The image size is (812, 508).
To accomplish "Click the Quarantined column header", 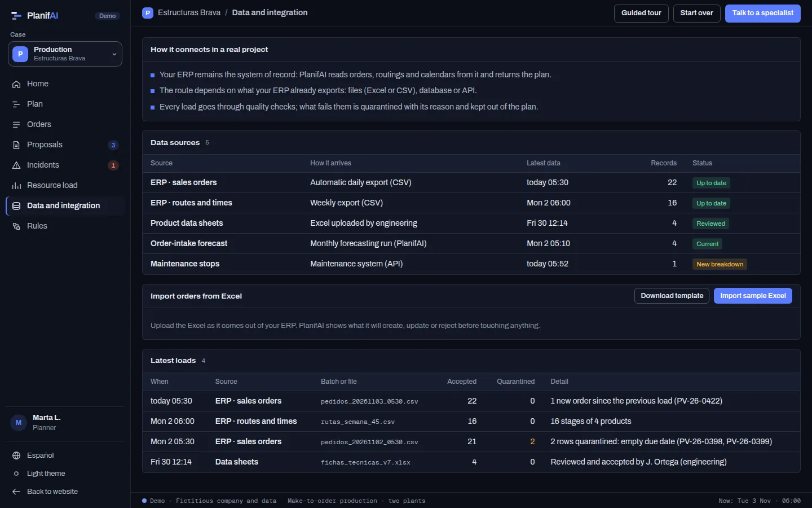I will click(x=515, y=382).
